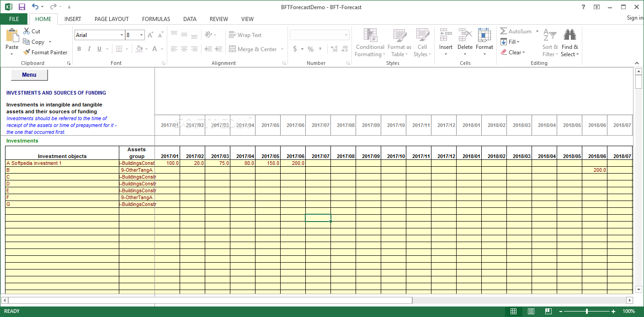The image size is (644, 317).
Task: Switch to the DATA tab
Action: 190,19
